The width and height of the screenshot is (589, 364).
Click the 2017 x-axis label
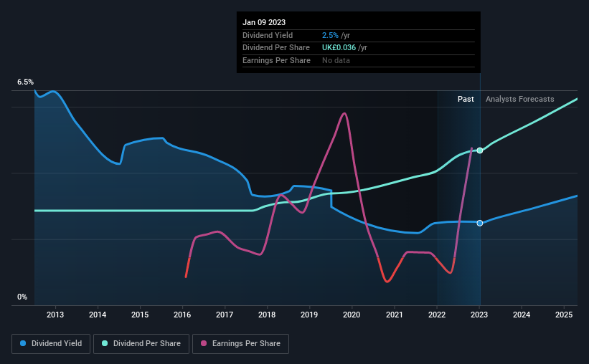point(225,315)
